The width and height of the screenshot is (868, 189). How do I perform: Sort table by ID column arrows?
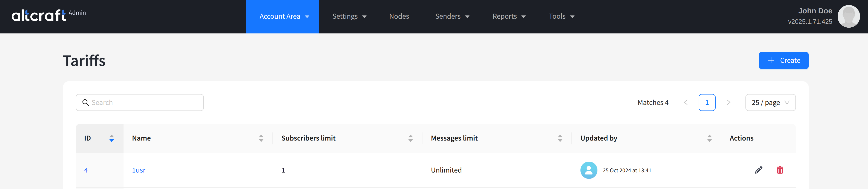(112, 138)
